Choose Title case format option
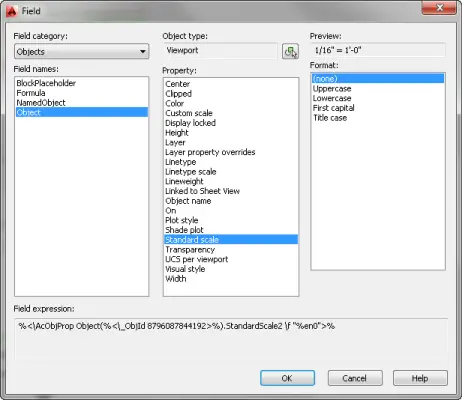Image resolution: width=462 pixels, height=400 pixels. click(330, 118)
